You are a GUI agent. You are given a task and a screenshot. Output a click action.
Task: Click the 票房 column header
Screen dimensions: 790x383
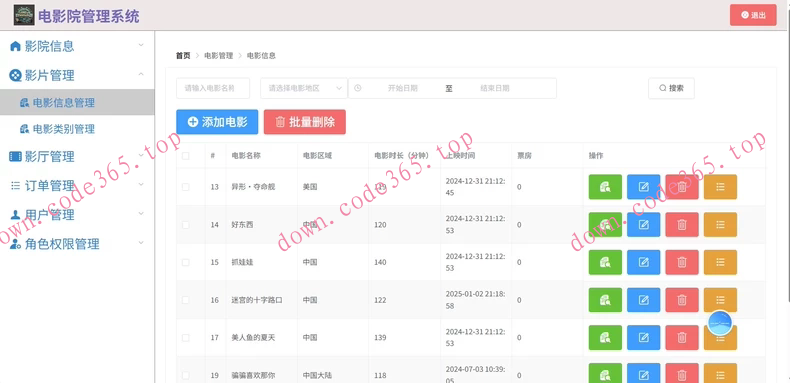pyautogui.click(x=524, y=156)
